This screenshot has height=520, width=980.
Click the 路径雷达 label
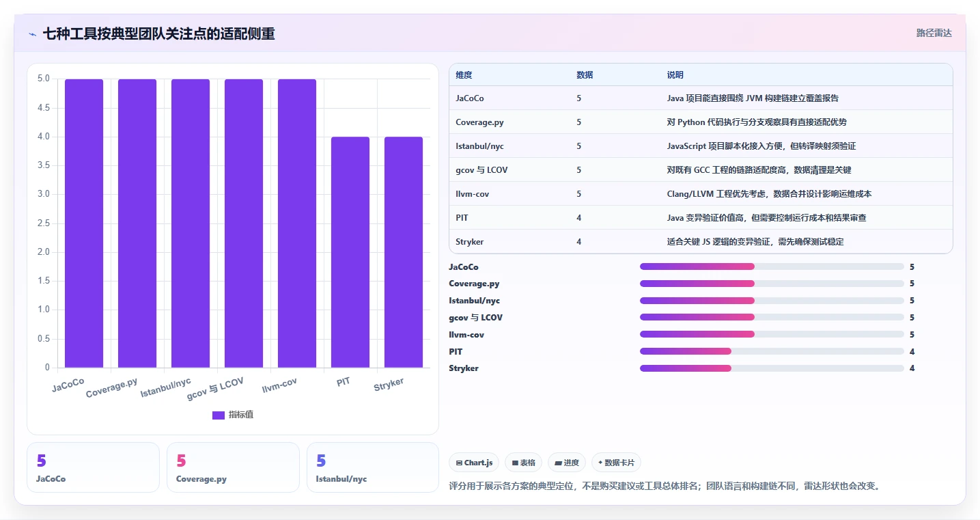[x=934, y=33]
